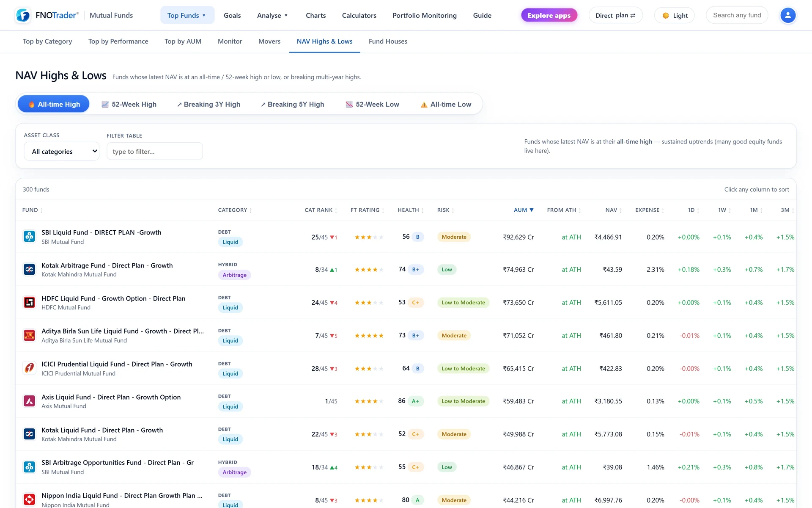Select the All-time Low filter pill
This screenshot has width=812, height=508.
(x=446, y=104)
